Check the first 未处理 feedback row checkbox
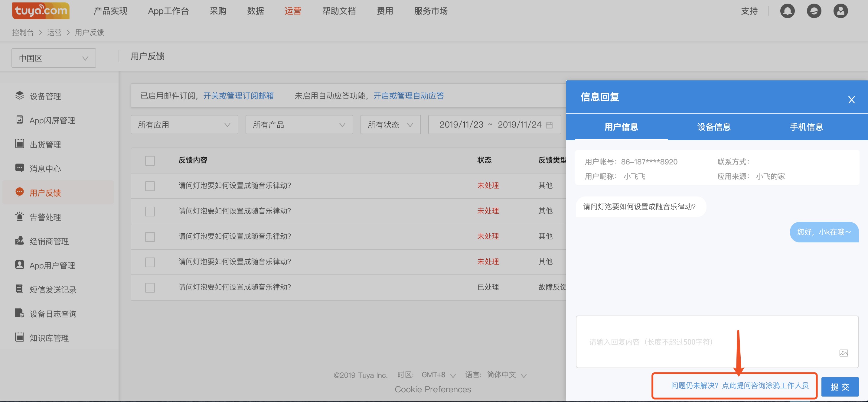 [x=150, y=186]
